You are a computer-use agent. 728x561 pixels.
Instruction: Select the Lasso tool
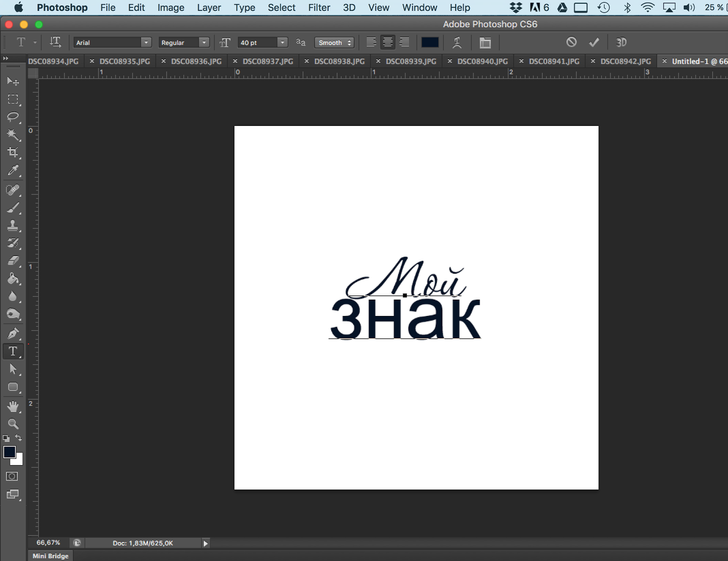[x=13, y=117]
